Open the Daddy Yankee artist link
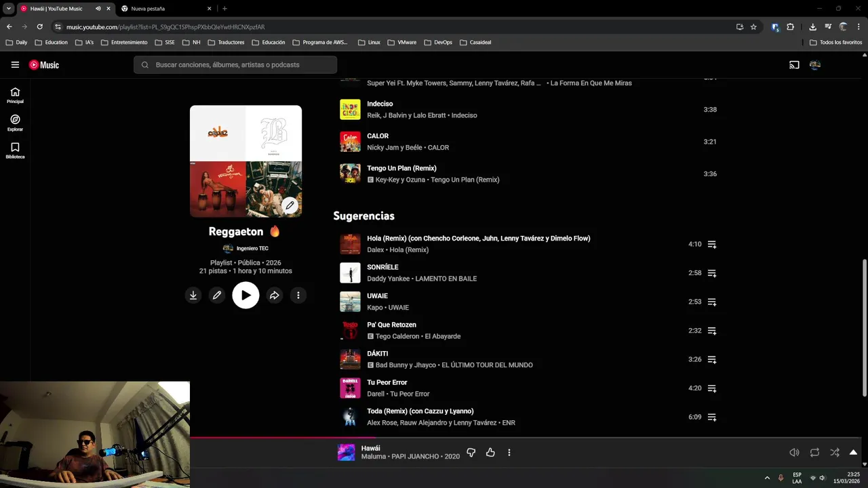 (388, 279)
